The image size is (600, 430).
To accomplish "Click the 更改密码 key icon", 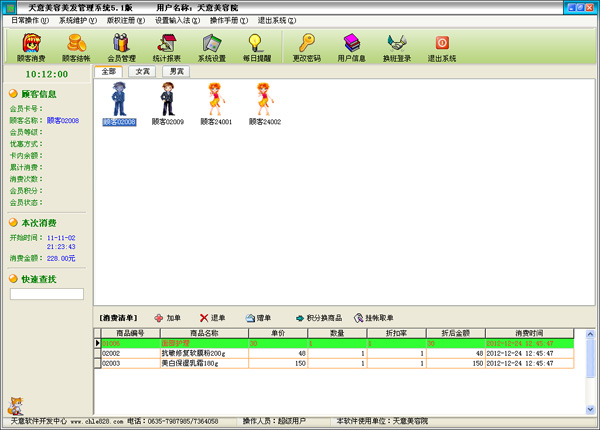I will pos(307,47).
